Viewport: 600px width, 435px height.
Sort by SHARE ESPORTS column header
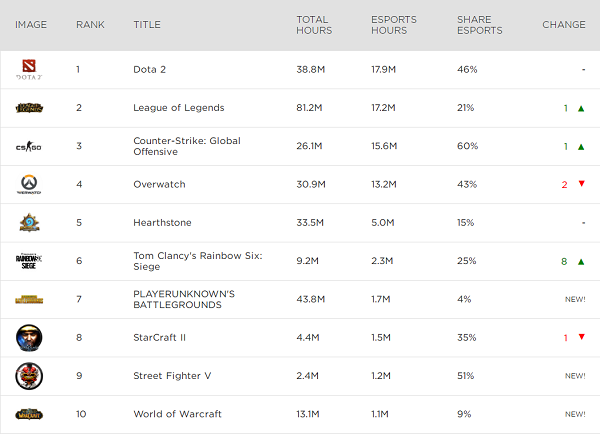coord(480,25)
